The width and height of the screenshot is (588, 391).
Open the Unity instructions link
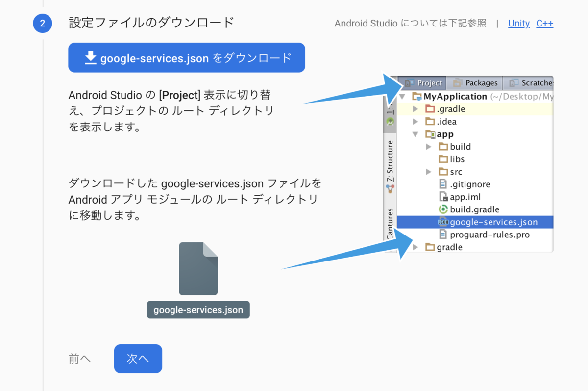518,23
